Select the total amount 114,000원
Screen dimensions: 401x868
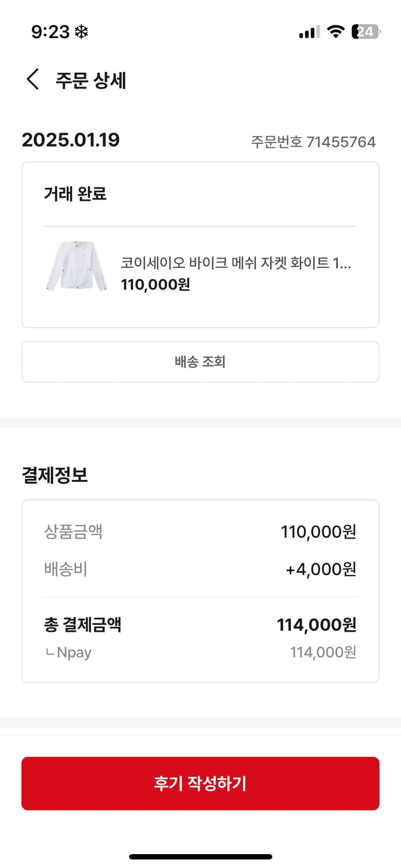(x=315, y=624)
